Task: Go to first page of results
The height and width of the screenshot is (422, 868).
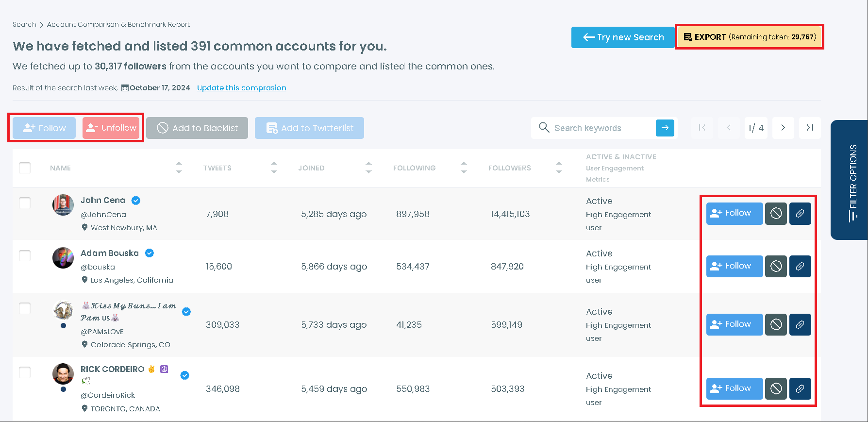Action: click(702, 128)
